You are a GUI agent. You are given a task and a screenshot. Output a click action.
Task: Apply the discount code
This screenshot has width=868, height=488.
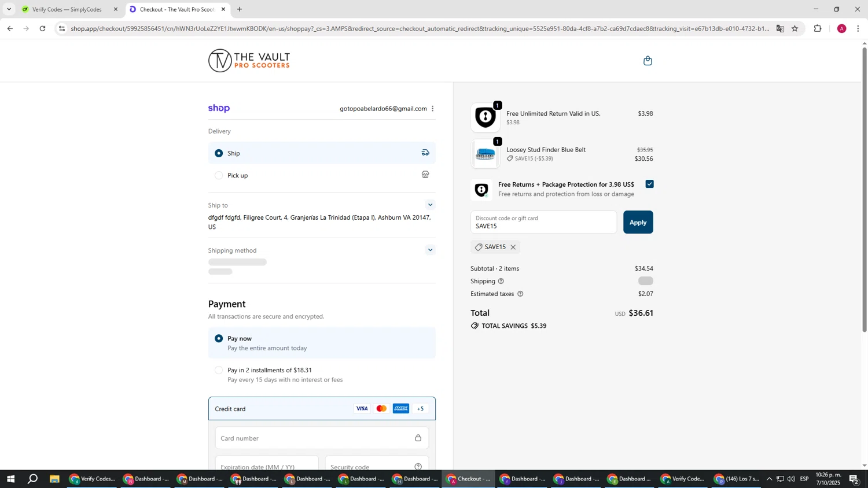pos(638,222)
